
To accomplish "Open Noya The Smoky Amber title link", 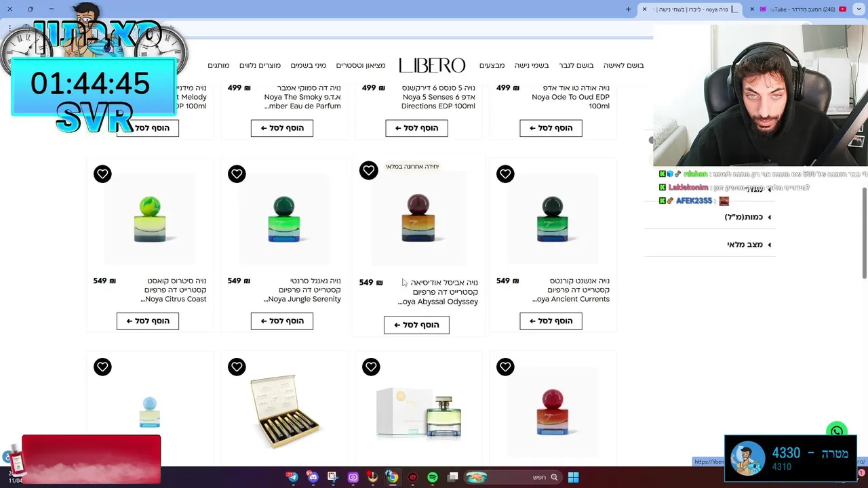I will tap(302, 97).
